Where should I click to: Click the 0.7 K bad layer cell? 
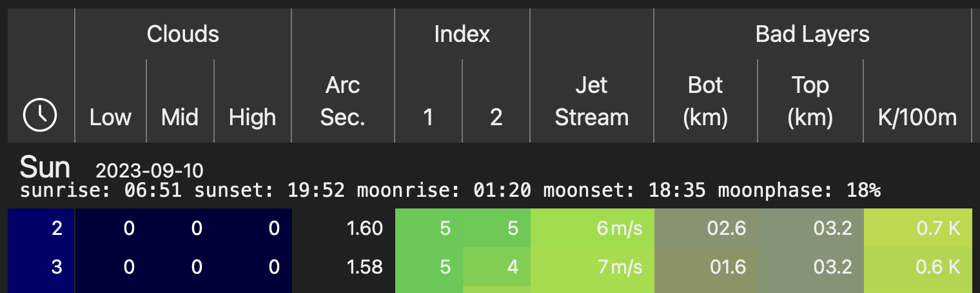point(917,228)
